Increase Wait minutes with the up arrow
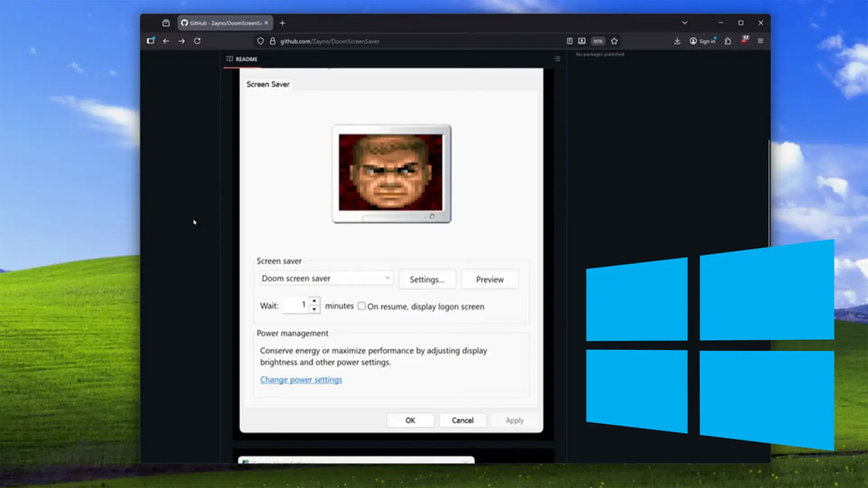Viewport: 868px width, 488px height. pyautogui.click(x=314, y=301)
